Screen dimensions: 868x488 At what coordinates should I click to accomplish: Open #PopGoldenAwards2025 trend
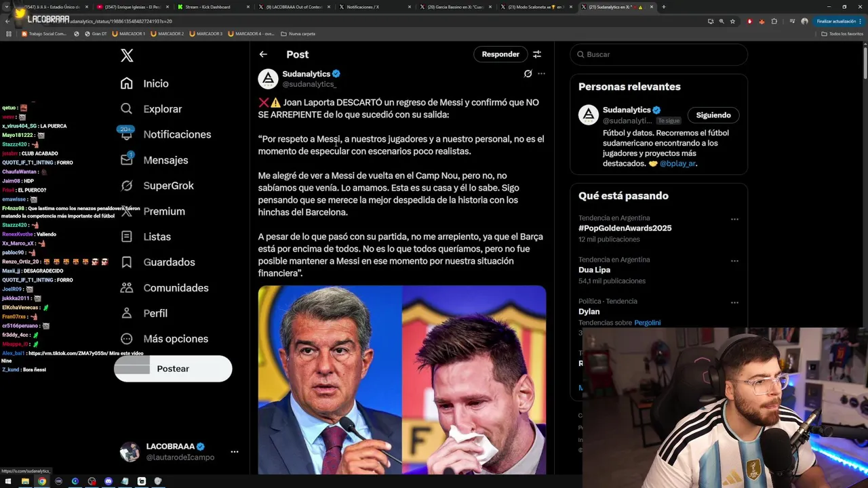click(625, 228)
